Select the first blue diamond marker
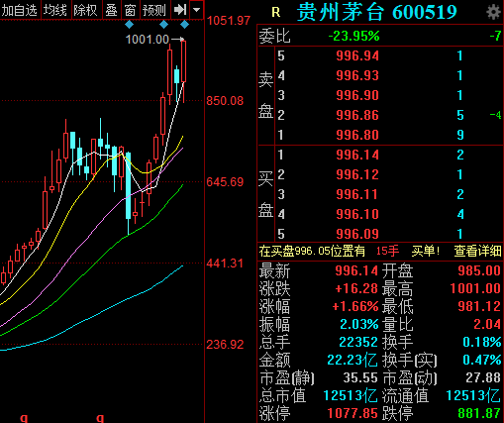The height and width of the screenshot is (423, 504). (x=129, y=25)
